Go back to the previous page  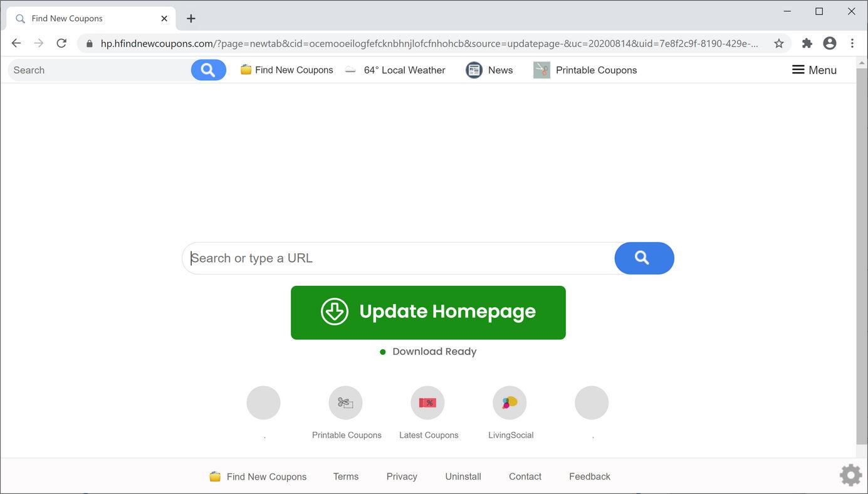16,43
